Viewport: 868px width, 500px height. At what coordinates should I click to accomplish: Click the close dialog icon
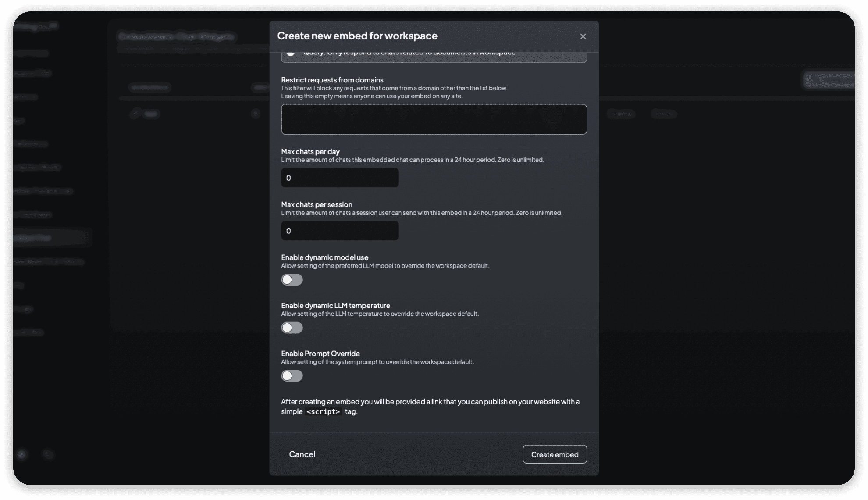click(x=583, y=36)
